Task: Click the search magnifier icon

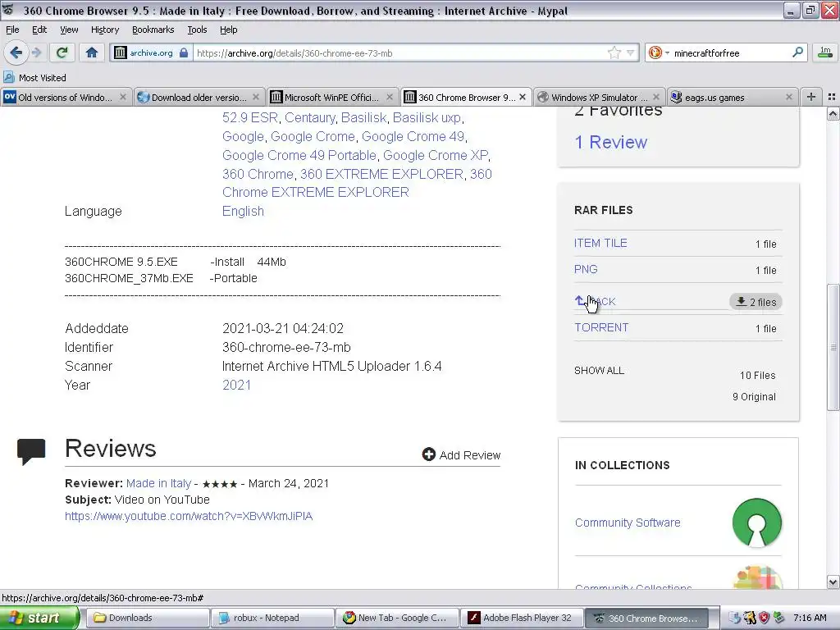Action: click(x=797, y=52)
